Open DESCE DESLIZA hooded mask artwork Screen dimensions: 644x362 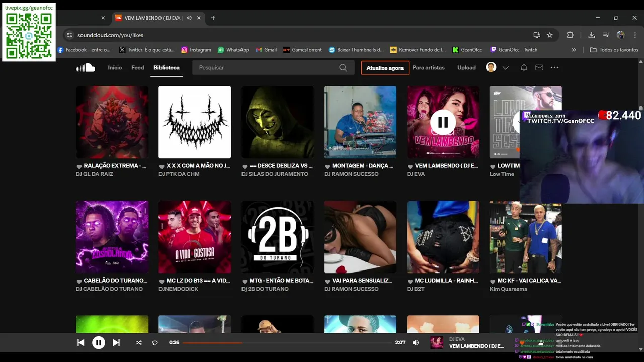[278, 122]
